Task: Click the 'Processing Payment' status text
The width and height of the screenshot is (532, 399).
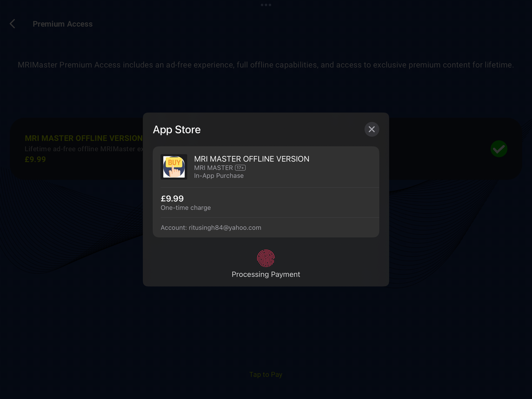Action: (266, 274)
